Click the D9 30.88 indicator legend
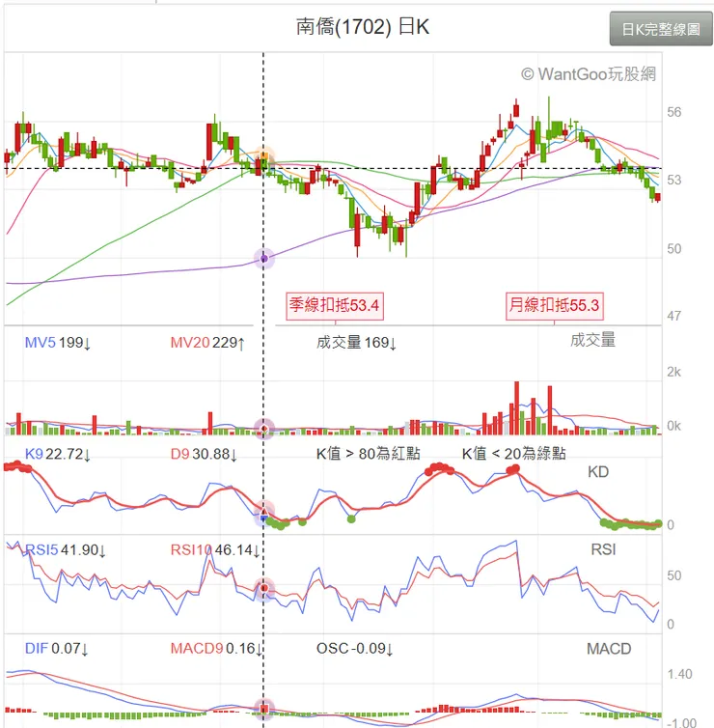The image size is (714, 728). tap(204, 455)
